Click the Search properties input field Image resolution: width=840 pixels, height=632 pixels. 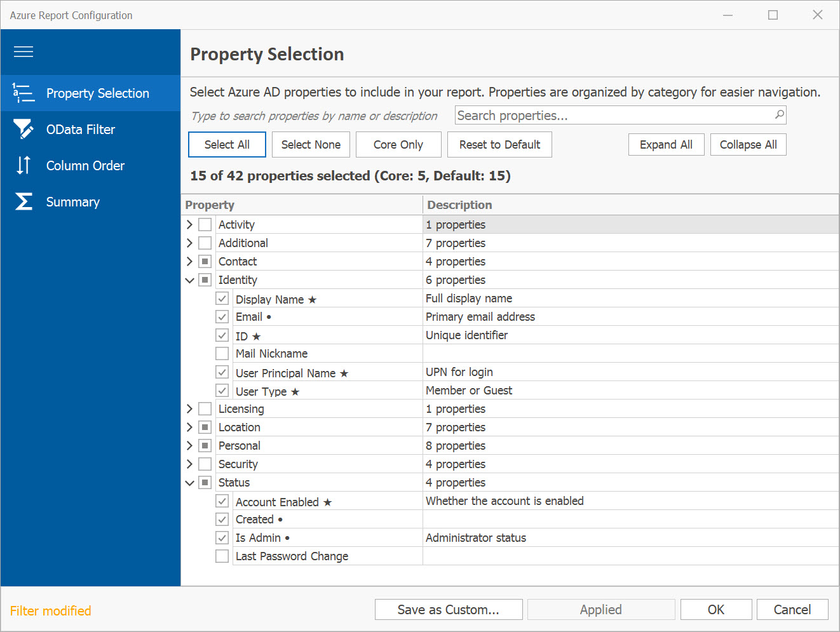pyautogui.click(x=613, y=116)
